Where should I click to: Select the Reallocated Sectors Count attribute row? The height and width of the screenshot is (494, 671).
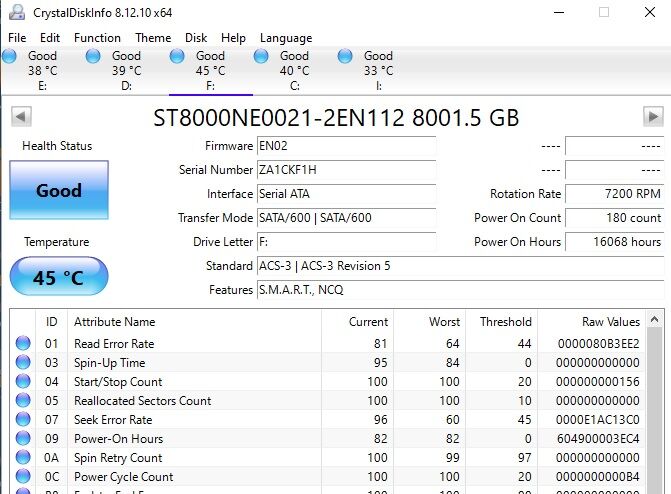328,401
